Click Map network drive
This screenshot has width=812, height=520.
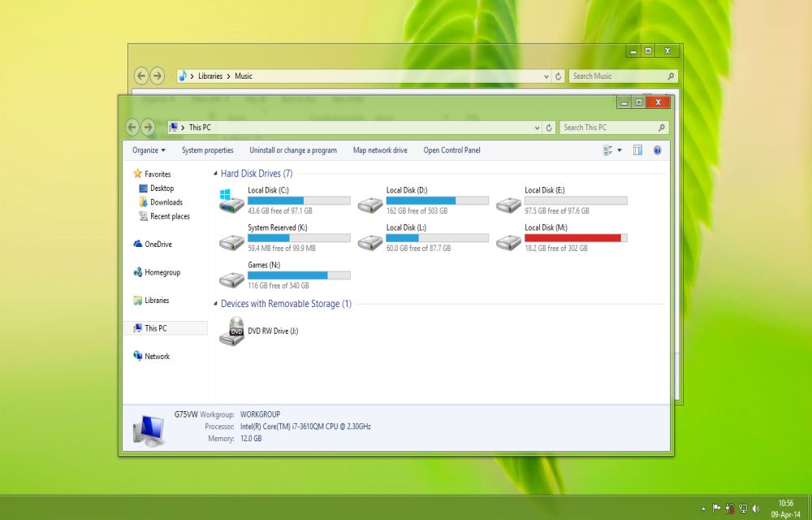[x=380, y=150]
